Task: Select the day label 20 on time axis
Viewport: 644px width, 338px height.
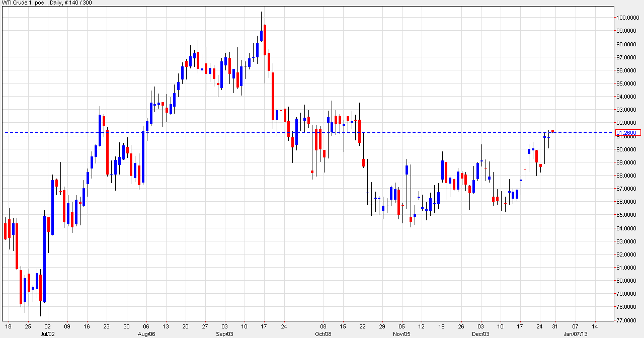Action: (x=185, y=325)
